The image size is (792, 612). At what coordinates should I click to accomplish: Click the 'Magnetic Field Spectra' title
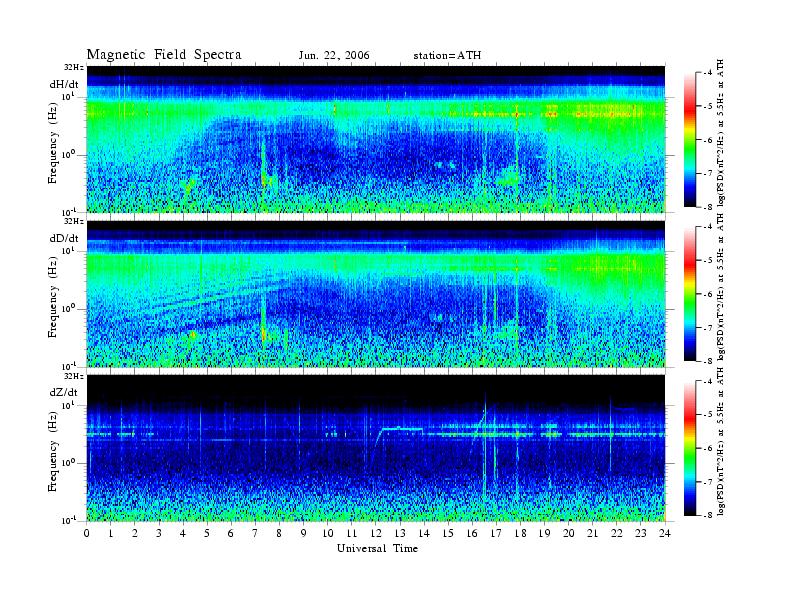click(x=164, y=55)
